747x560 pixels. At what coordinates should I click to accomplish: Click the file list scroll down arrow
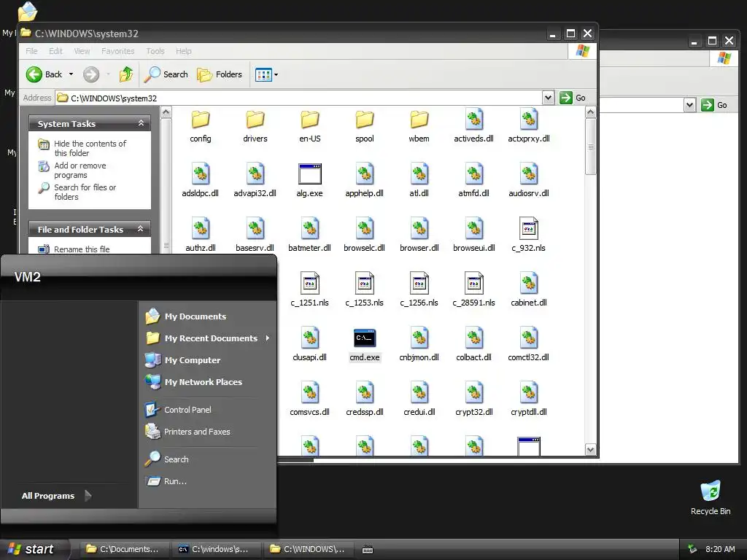tap(590, 449)
